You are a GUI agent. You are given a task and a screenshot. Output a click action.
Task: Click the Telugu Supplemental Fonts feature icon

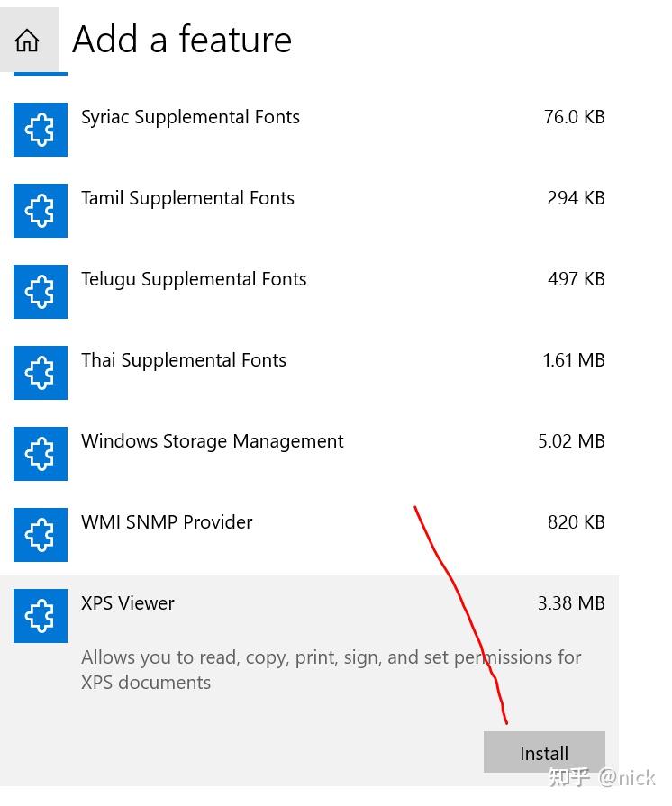41,292
